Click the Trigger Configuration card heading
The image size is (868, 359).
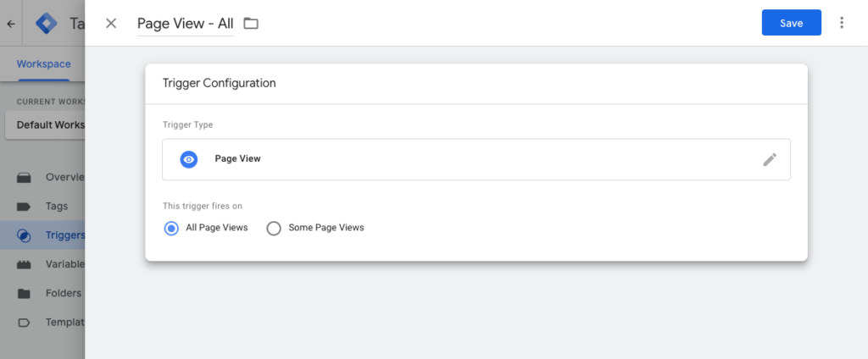click(220, 83)
